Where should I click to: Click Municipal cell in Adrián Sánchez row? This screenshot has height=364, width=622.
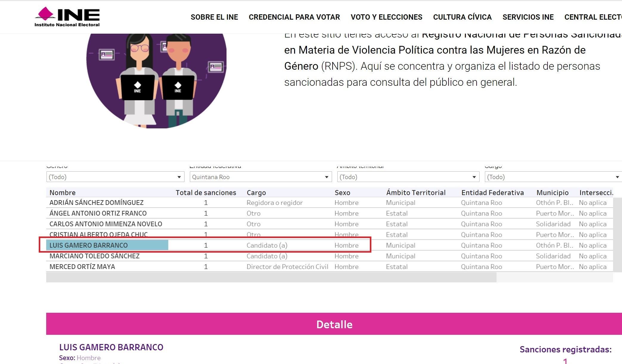(x=401, y=203)
